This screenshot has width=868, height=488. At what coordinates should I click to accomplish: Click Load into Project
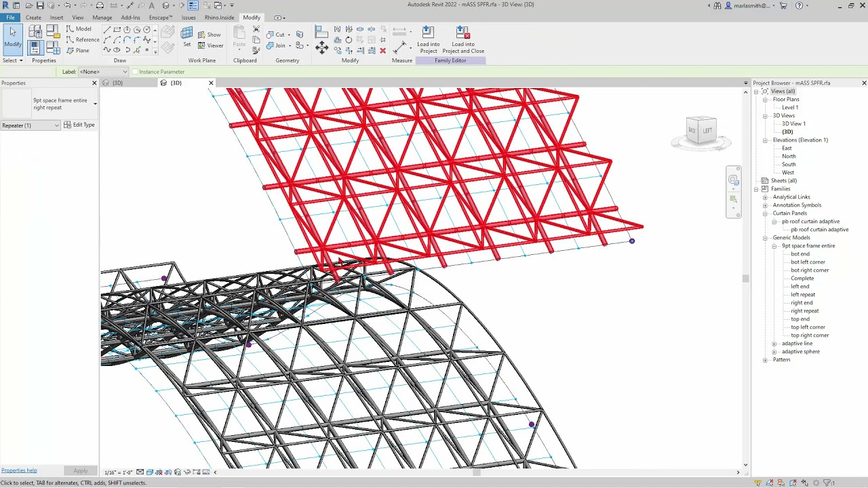point(428,40)
